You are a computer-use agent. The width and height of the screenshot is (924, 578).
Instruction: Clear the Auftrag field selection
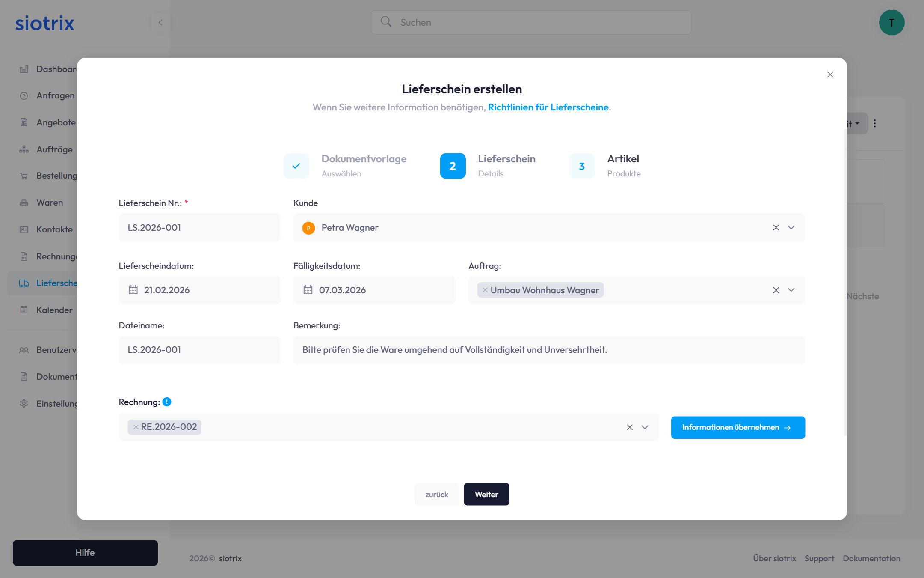point(776,290)
